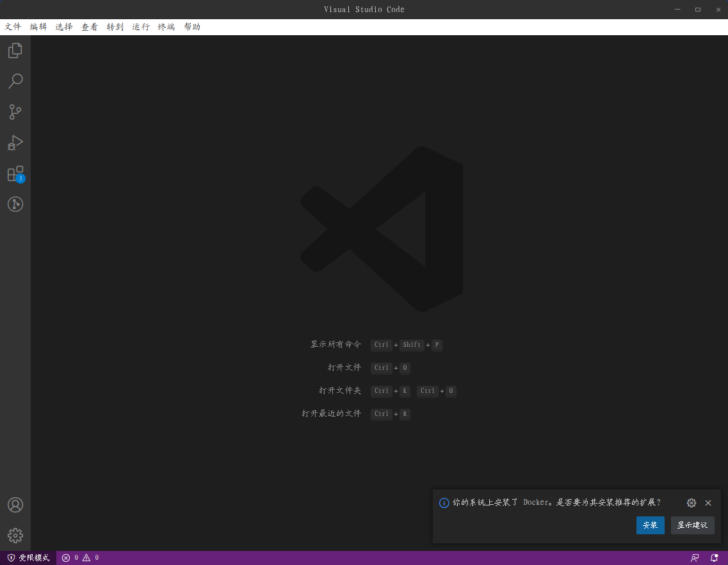Click the 受限模式 item in status bar

(x=27, y=557)
